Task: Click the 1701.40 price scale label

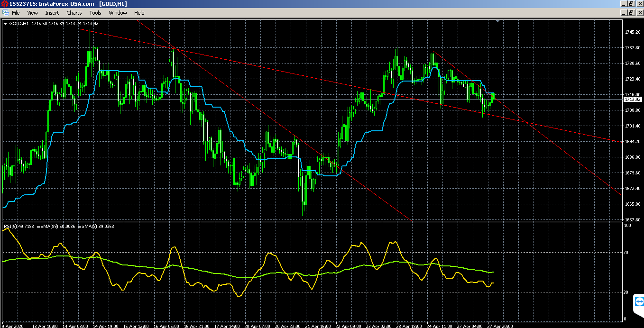Action: [x=633, y=126]
